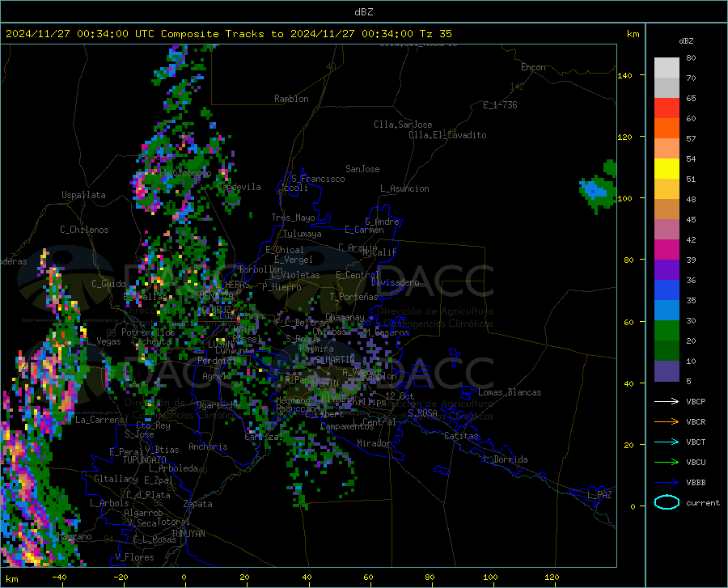Click the 'Chapanay' map label
Image resolution: width=728 pixels, height=588 pixels.
pos(345,317)
